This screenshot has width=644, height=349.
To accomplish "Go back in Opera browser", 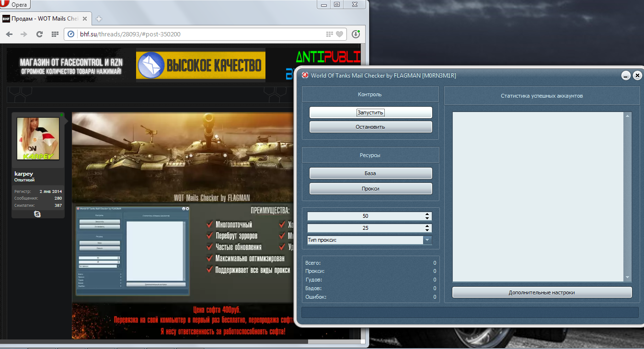I will pos(9,34).
